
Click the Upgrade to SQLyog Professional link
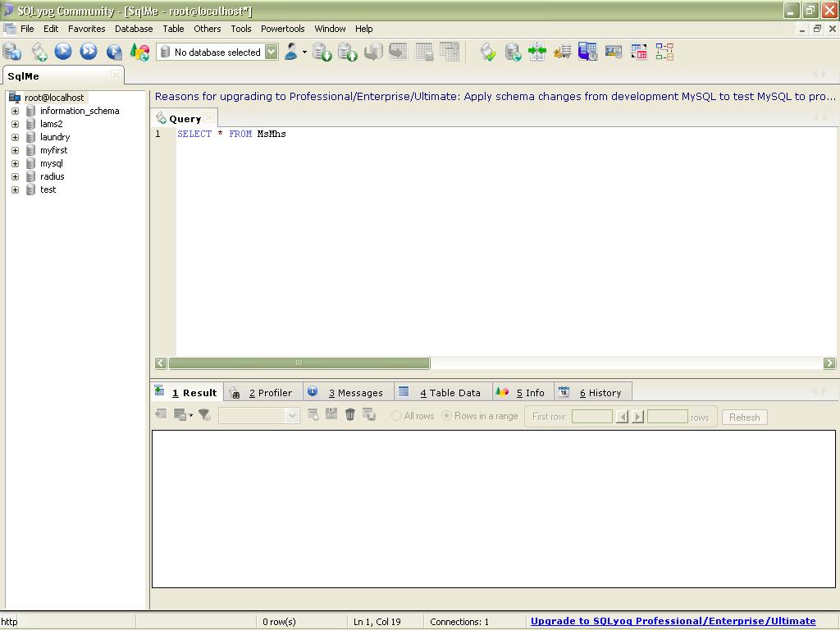673,621
